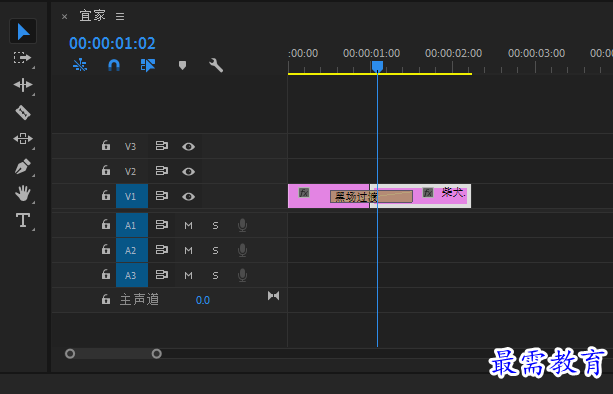Add a marker to the timeline

coord(182,65)
